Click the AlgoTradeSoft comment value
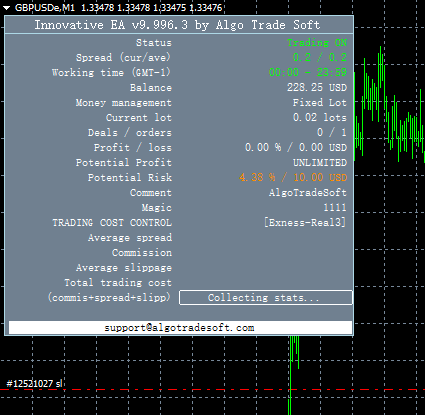 (308, 193)
